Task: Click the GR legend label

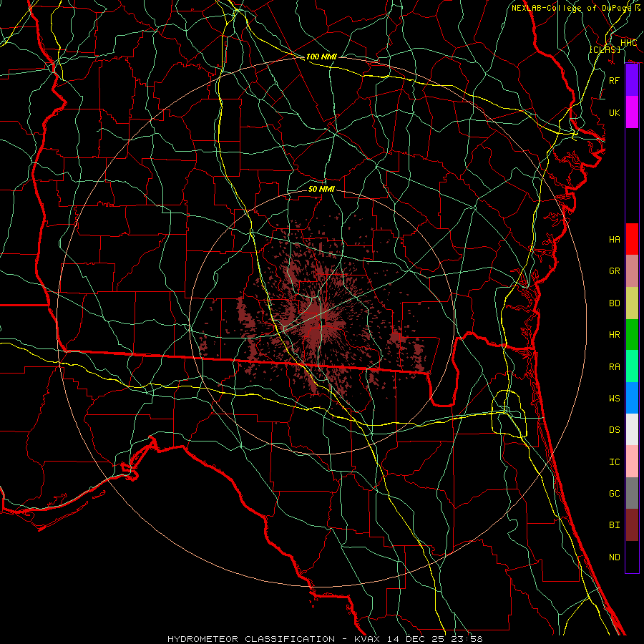Action: (614, 271)
